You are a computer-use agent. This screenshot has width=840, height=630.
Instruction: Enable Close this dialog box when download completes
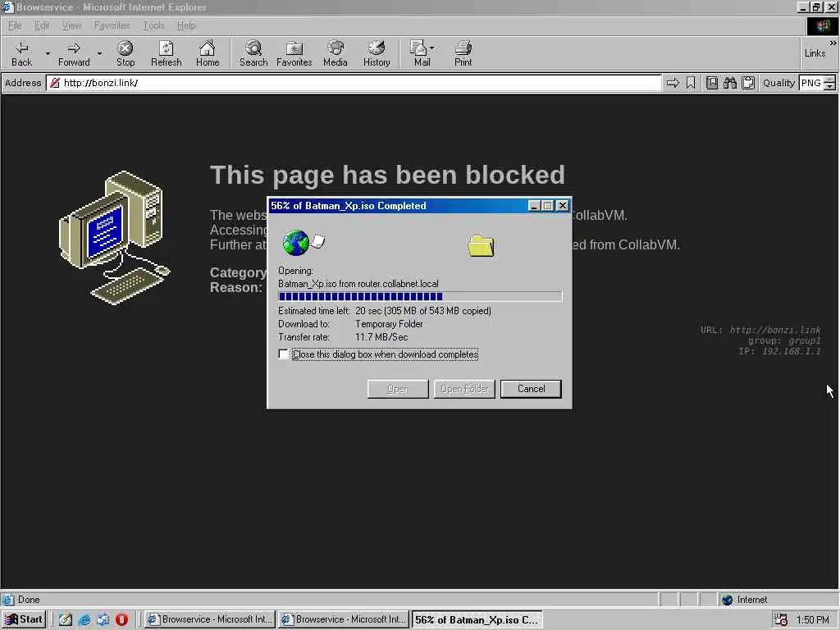tap(283, 354)
